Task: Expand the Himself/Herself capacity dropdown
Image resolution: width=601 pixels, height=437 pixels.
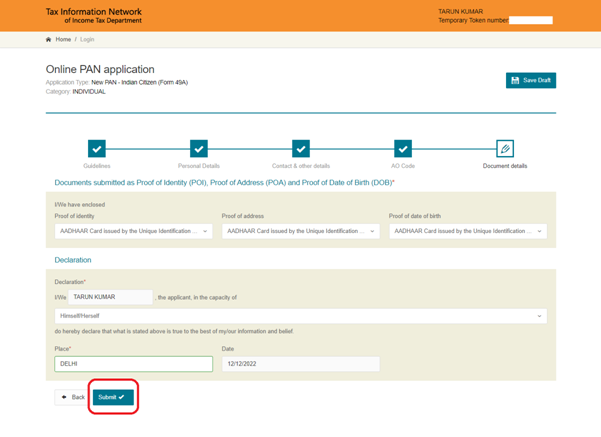Action: click(x=300, y=316)
